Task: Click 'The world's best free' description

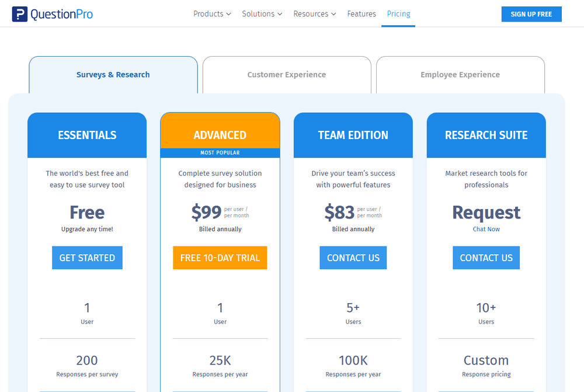Action: pos(87,179)
